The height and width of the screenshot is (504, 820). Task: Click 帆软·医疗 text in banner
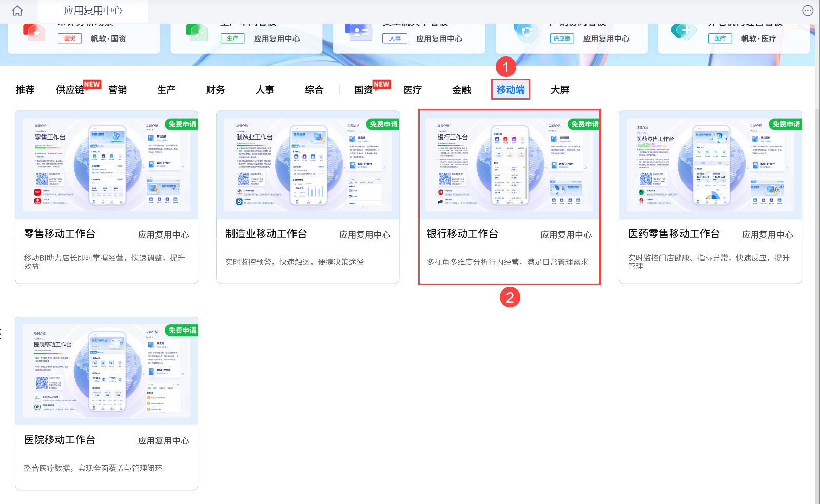(758, 38)
